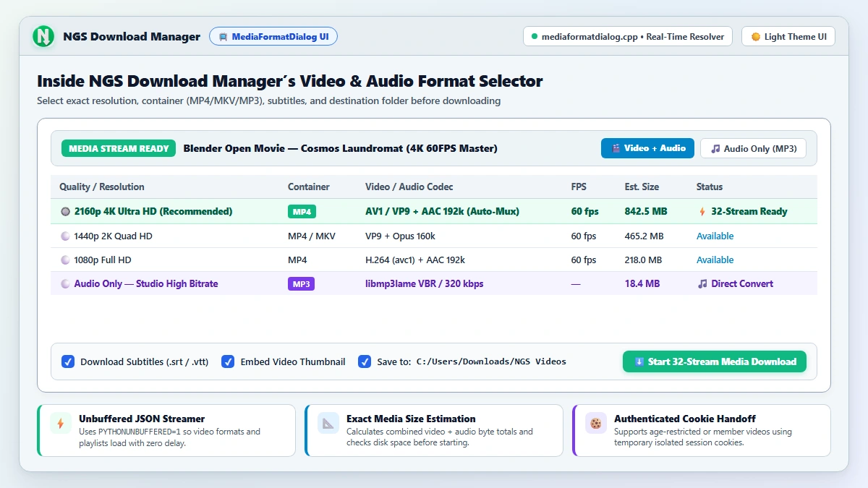Click the mediaformatdialog.cpp Real-Time Resolver badge

coord(628,37)
